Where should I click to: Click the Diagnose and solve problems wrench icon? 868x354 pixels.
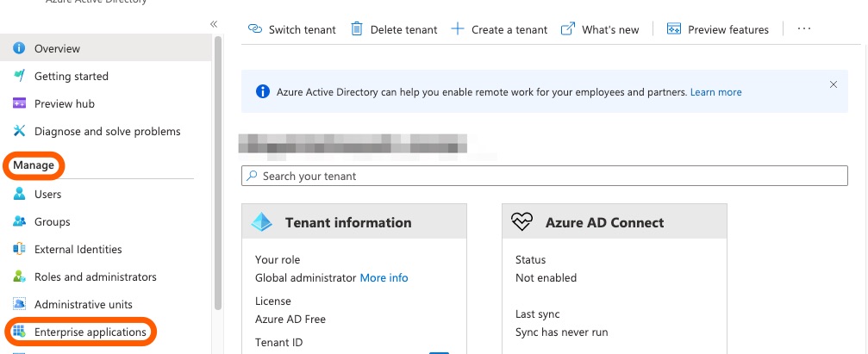point(19,131)
